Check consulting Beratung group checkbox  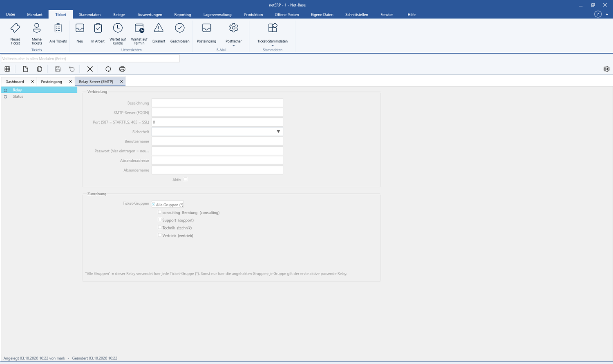click(160, 212)
